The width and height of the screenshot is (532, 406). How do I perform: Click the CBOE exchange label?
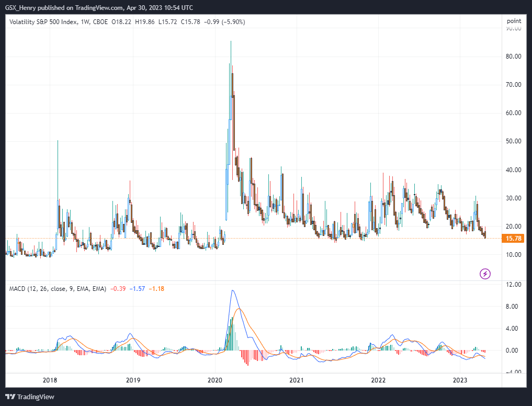pyautogui.click(x=100, y=22)
